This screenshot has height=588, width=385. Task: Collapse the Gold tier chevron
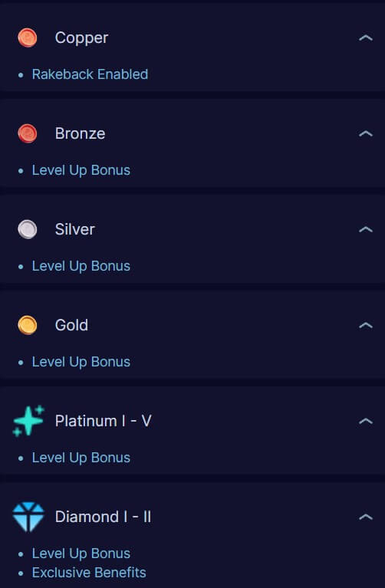(366, 325)
